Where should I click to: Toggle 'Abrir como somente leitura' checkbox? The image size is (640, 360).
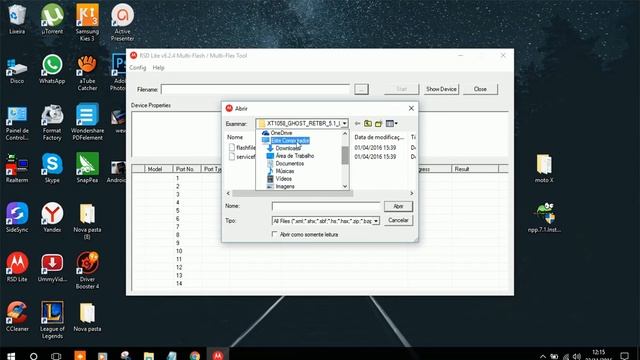pyautogui.click(x=275, y=234)
